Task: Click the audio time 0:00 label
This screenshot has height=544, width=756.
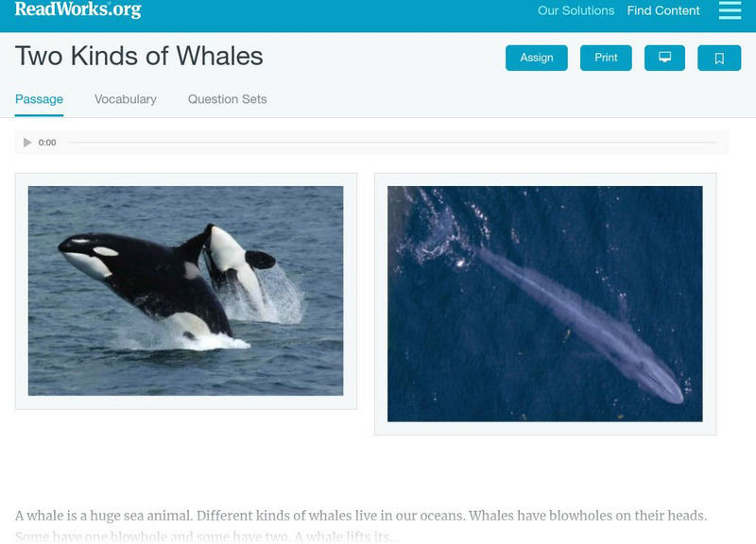Action: click(x=47, y=143)
